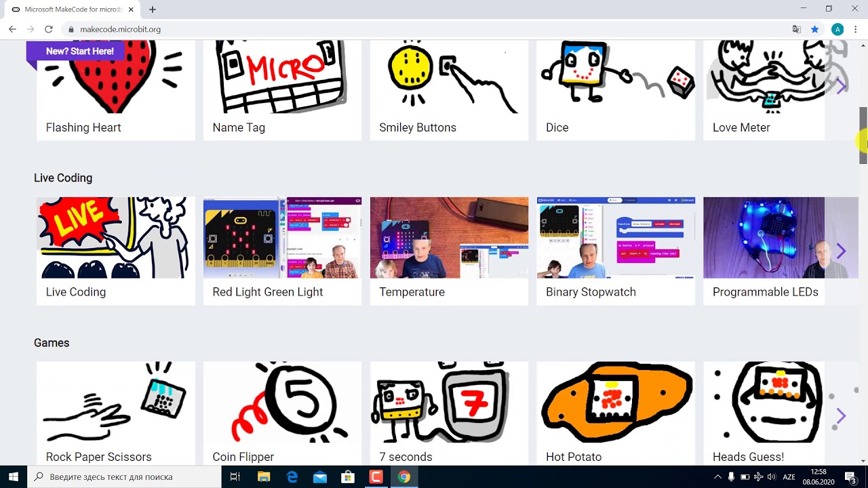Click the Games section heading

click(x=52, y=343)
